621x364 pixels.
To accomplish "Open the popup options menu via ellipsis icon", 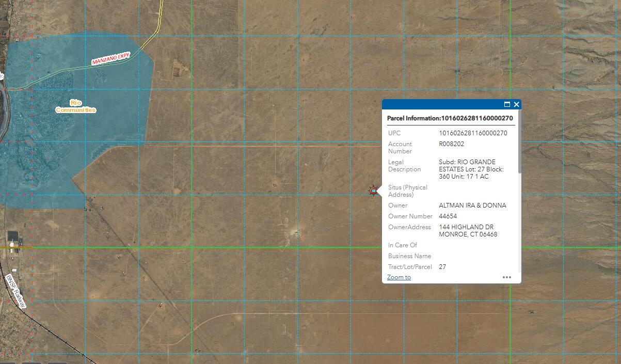I will 506,277.
